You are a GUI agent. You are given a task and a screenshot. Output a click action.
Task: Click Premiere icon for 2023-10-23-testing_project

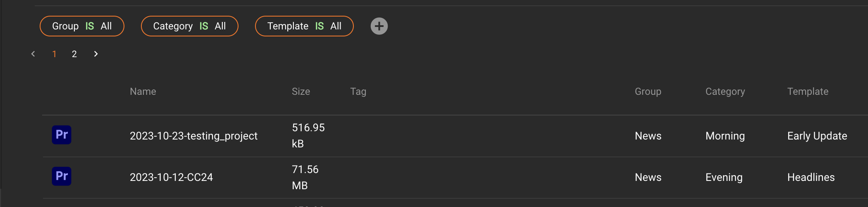click(x=62, y=135)
